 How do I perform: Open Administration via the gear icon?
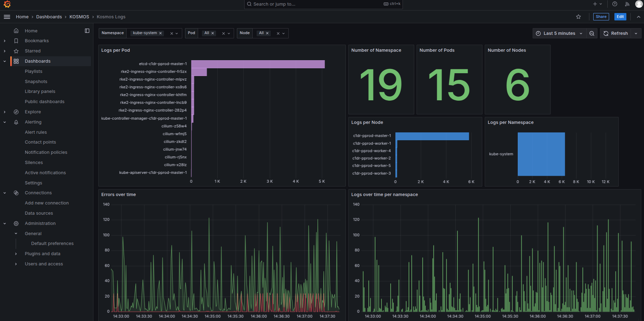point(16,223)
